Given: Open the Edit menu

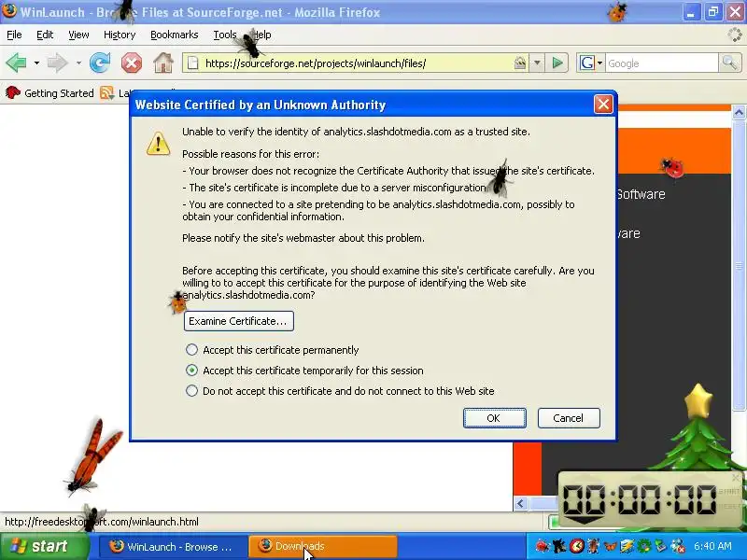Looking at the screenshot, I should [x=45, y=35].
